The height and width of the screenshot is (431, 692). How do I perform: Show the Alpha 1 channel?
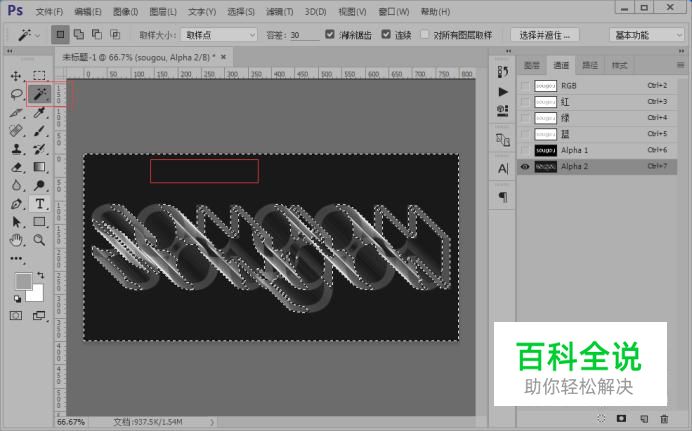click(x=525, y=150)
